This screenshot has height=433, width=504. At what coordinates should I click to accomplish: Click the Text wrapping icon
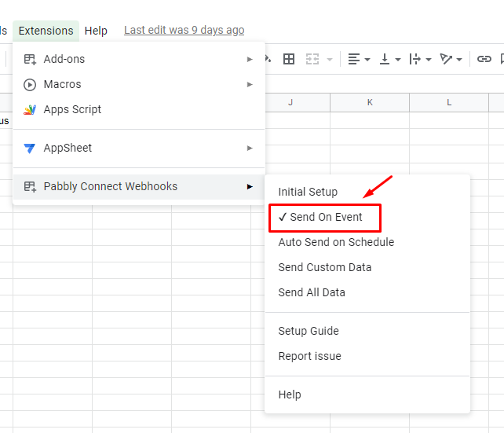point(415,59)
